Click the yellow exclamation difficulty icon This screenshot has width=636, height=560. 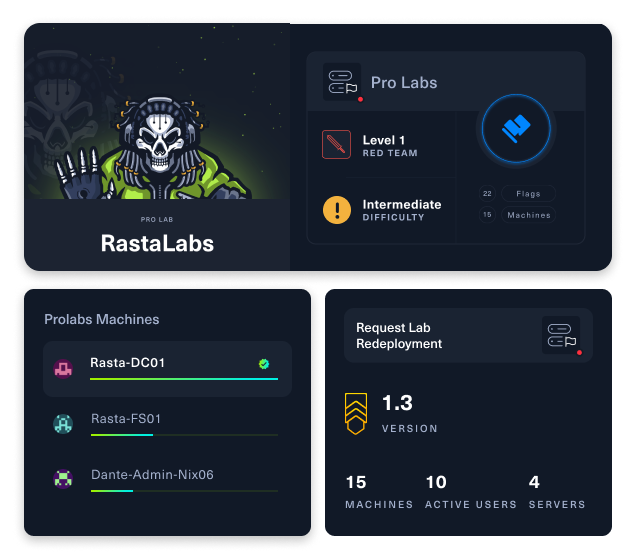click(x=337, y=210)
